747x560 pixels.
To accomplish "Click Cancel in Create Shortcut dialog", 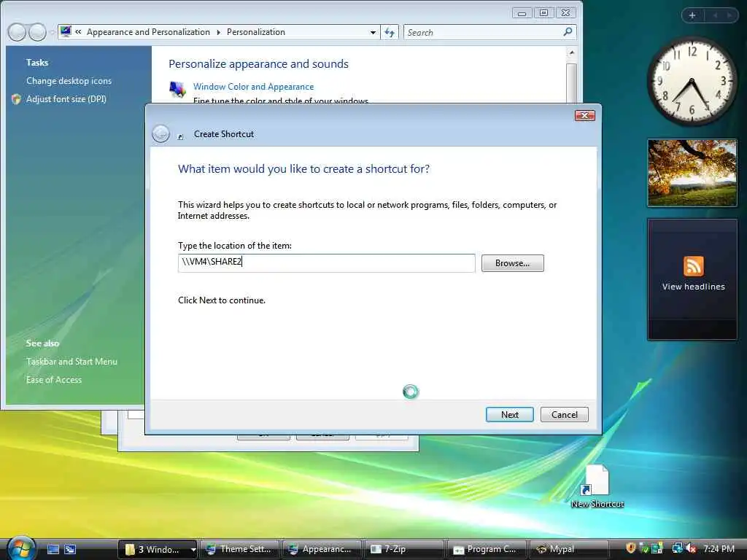I will 564,414.
